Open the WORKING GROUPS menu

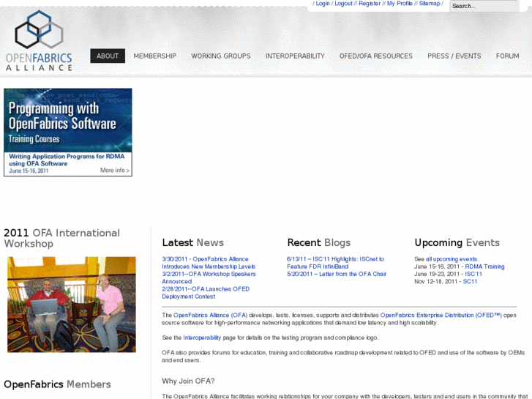click(221, 56)
